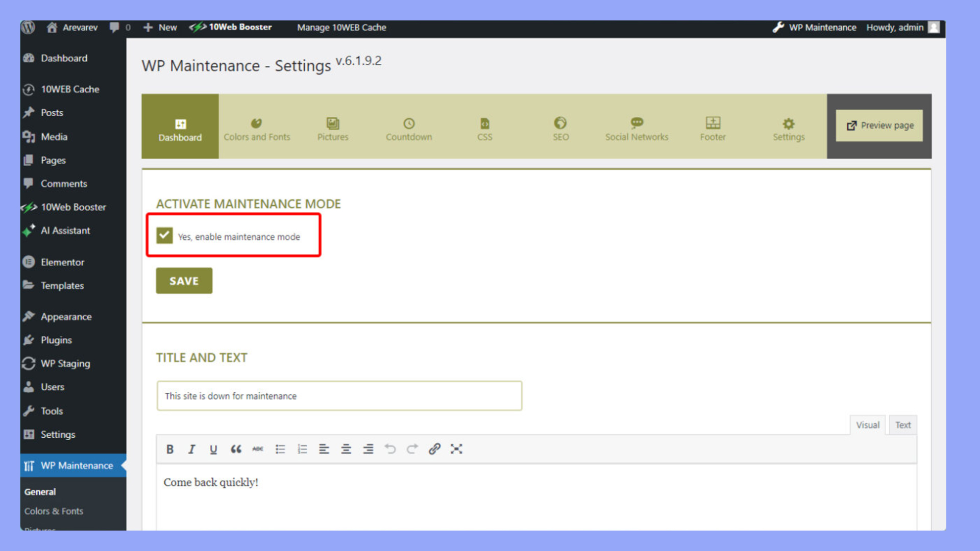Insert a hyperlink using the link icon
The width and height of the screenshot is (980, 551).
point(434,449)
